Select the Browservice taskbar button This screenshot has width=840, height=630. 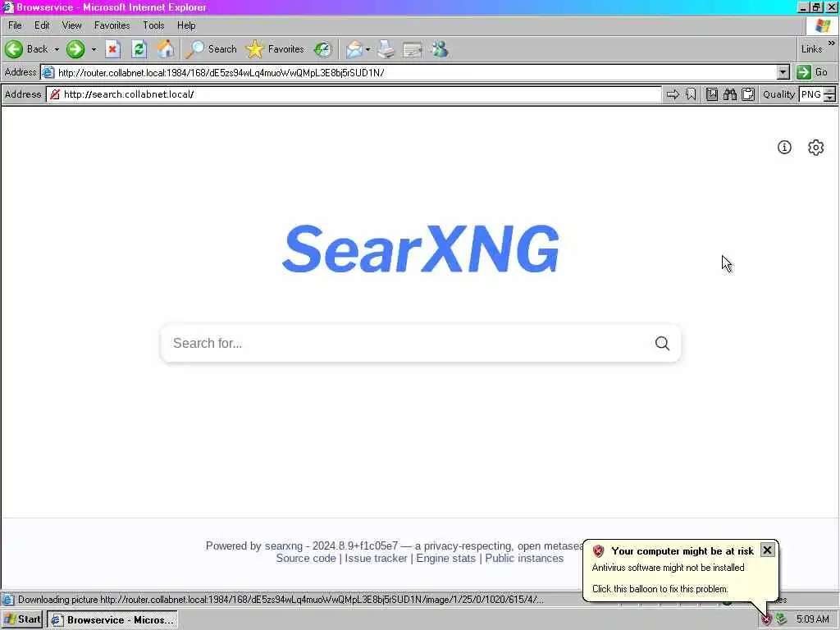(x=112, y=620)
